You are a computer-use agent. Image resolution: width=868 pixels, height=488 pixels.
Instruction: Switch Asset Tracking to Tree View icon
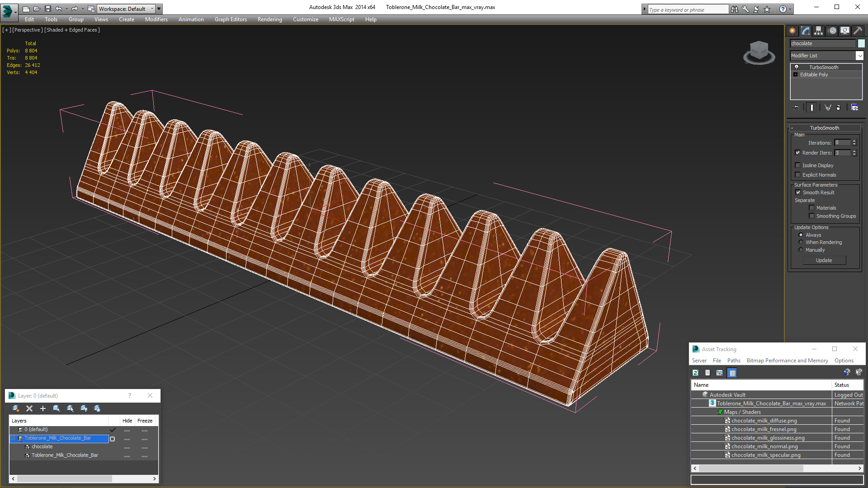tap(720, 373)
